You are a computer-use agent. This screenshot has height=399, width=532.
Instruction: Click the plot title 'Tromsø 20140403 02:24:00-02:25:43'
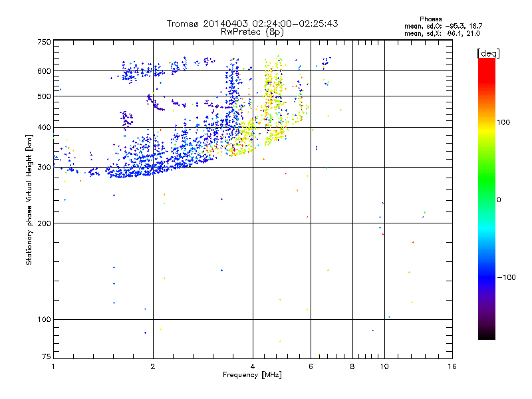(252, 23)
